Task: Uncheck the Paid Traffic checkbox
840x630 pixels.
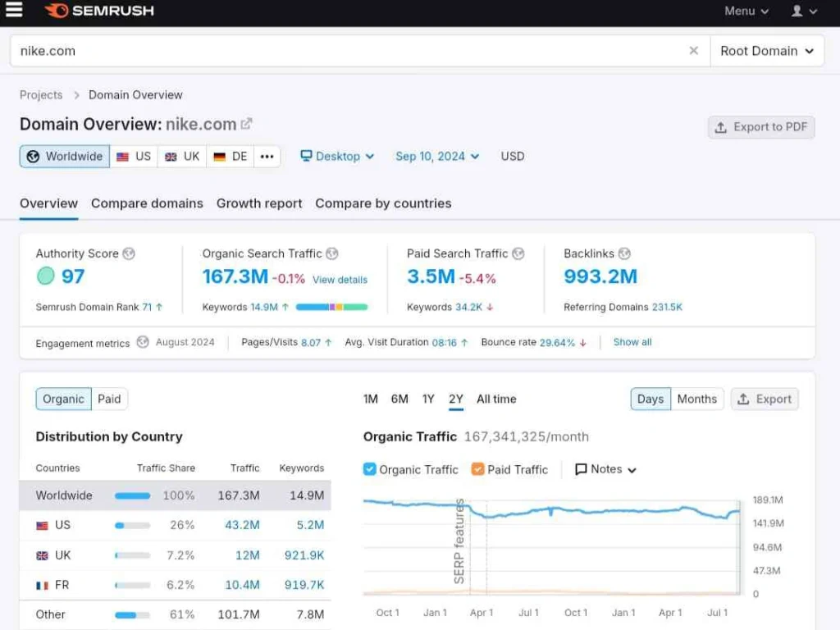Action: click(478, 469)
